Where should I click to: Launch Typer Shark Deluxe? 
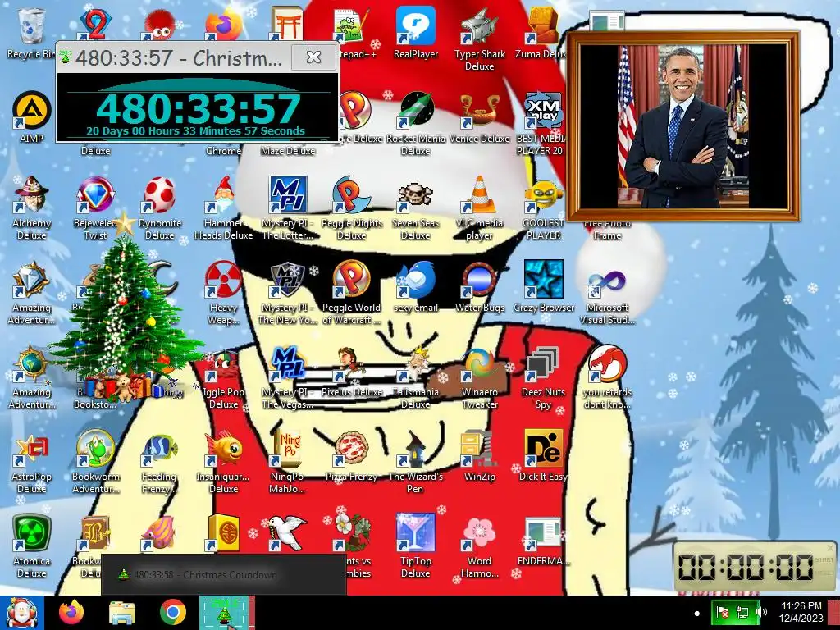tap(479, 40)
